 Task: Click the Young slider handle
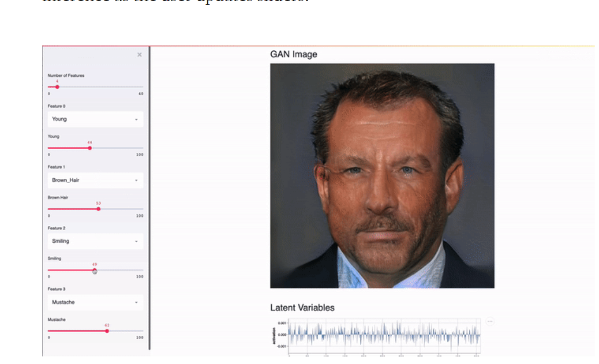point(90,148)
